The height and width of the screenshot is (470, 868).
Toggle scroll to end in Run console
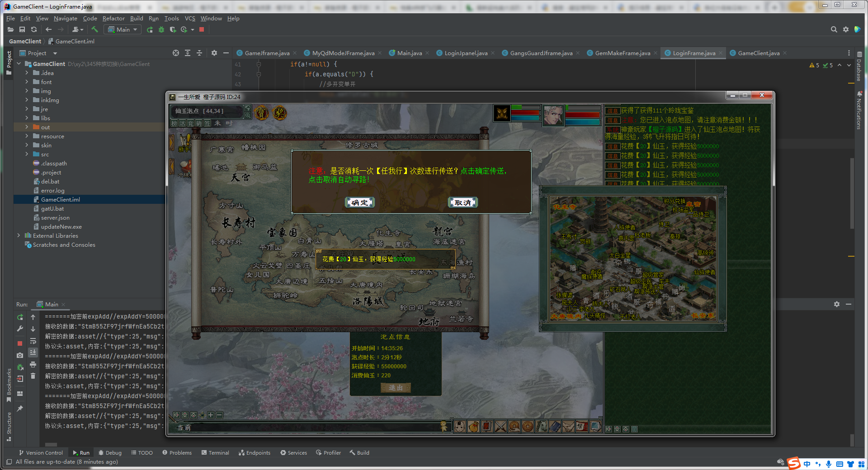pos(33,352)
